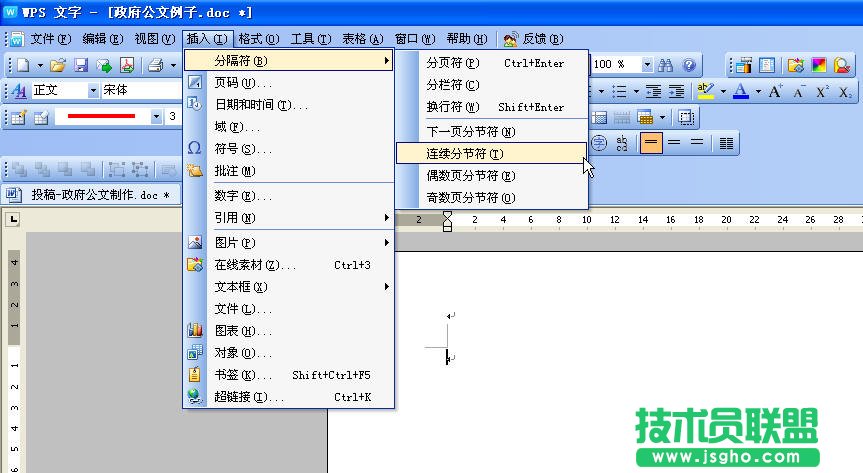Select 书签 (K)... bookmark entry
The height and width of the screenshot is (473, 863).
click(288, 374)
